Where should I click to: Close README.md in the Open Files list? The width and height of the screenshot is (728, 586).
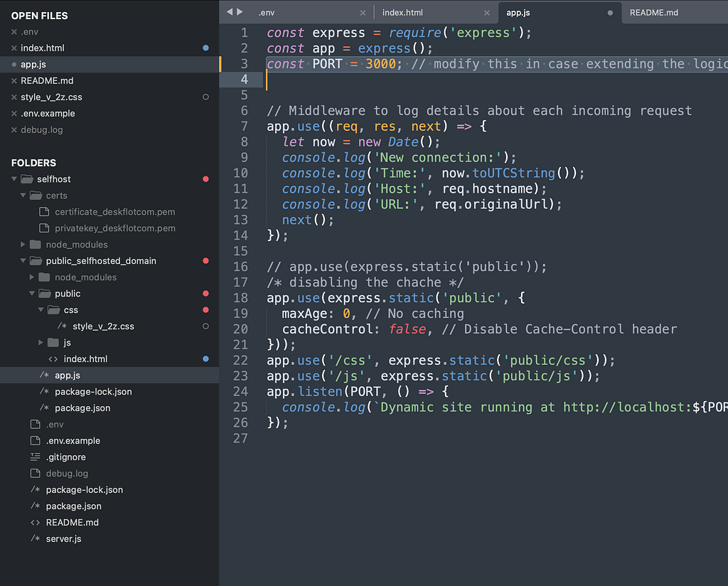pyautogui.click(x=14, y=81)
